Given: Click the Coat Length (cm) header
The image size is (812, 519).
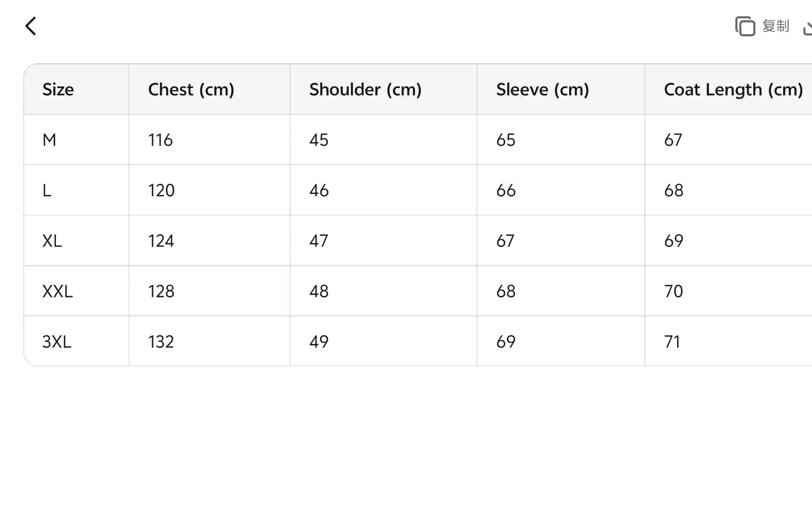Looking at the screenshot, I should click(733, 89).
